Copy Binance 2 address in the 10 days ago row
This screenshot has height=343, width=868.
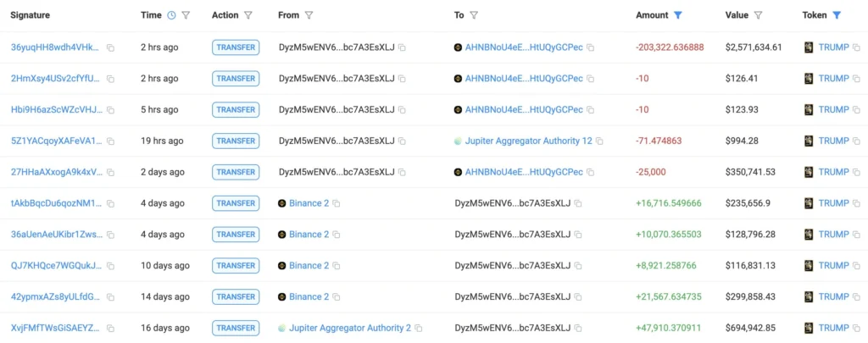[337, 266]
